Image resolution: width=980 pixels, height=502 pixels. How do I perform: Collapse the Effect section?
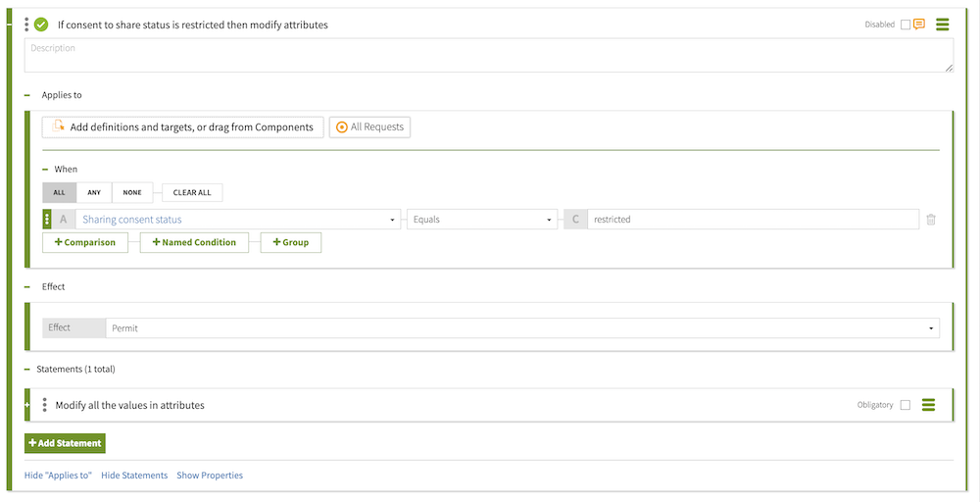[26, 287]
